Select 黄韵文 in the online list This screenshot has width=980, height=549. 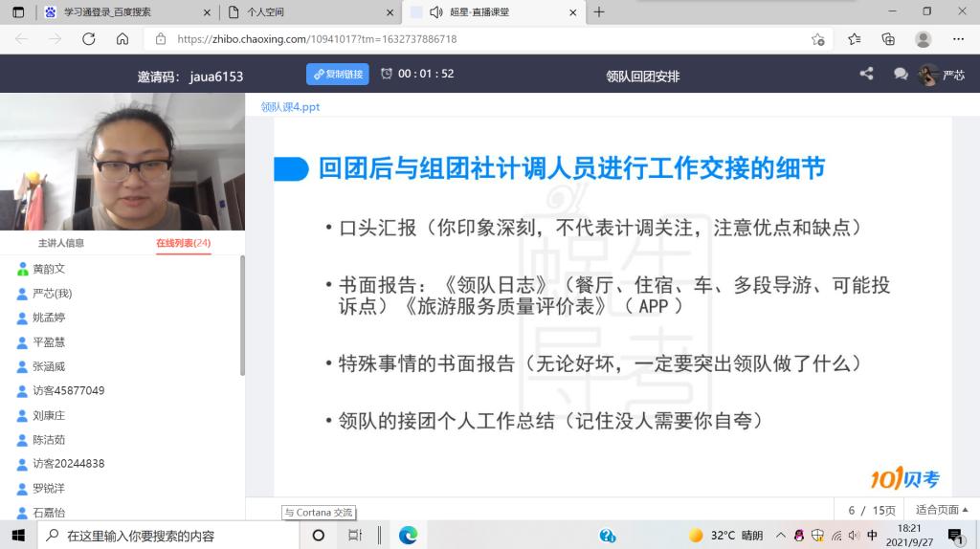click(49, 269)
